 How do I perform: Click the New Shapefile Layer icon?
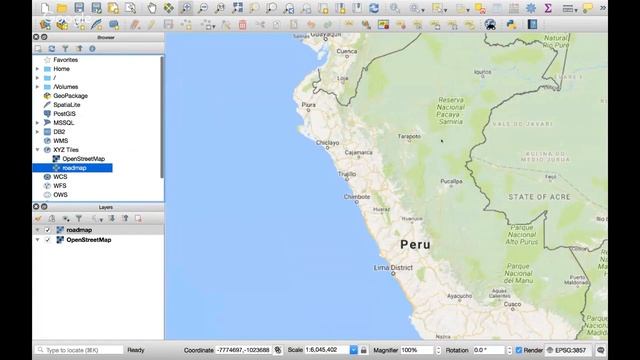[x=79, y=24]
